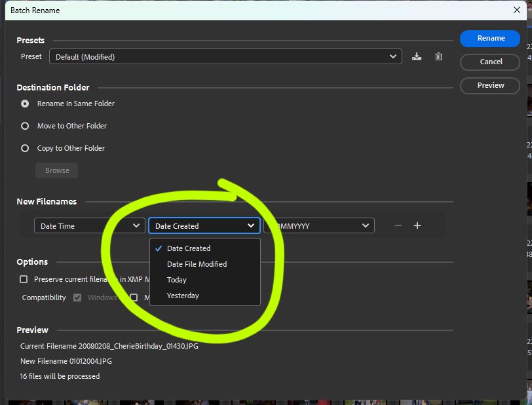
Task: Select Yesterday in the dropdown list
Action: pyautogui.click(x=205, y=296)
